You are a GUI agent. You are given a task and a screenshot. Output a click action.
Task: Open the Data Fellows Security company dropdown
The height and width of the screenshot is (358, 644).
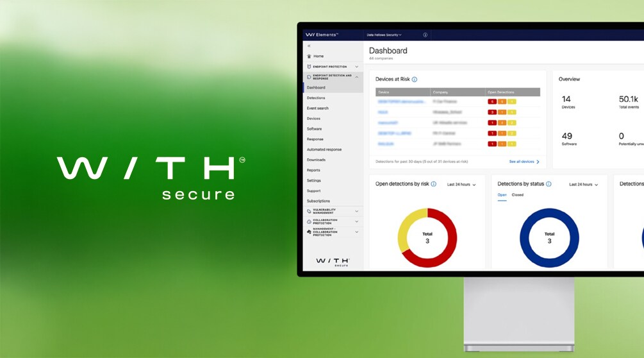[x=384, y=35]
